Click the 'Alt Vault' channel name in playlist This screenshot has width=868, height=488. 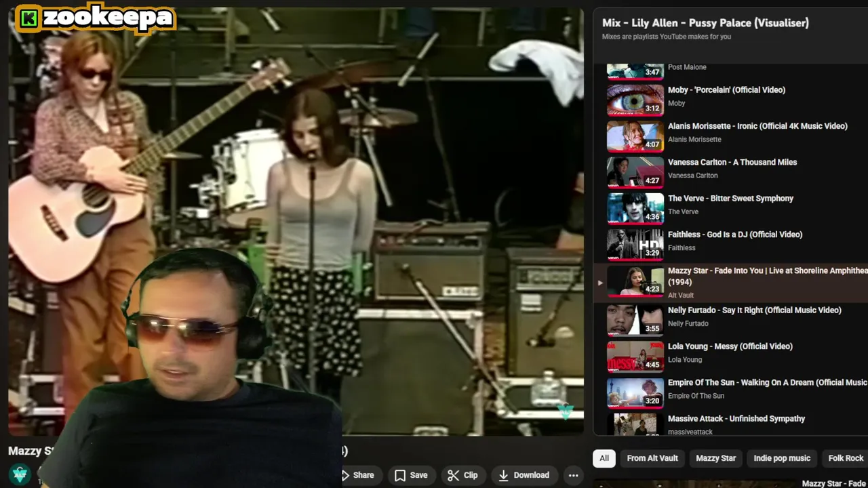[681, 296]
